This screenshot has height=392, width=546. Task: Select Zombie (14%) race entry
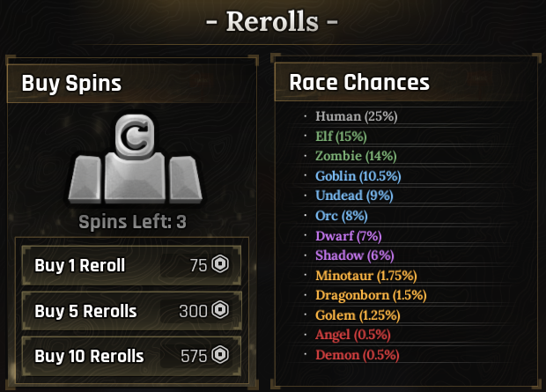(350, 156)
